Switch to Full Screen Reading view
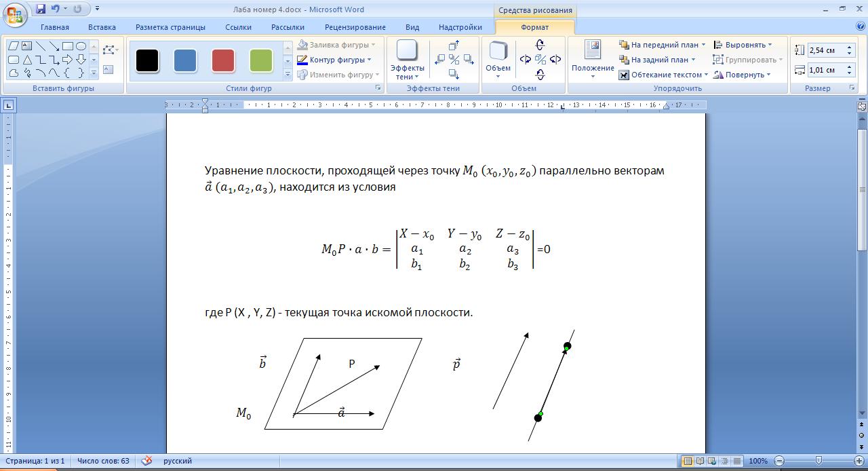868x471 pixels. 700,461
